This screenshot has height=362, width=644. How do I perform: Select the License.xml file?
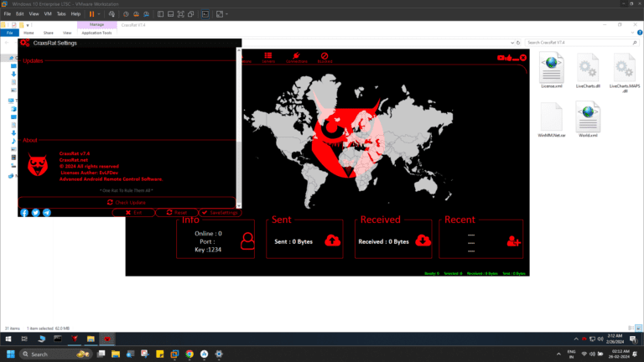coord(551,70)
